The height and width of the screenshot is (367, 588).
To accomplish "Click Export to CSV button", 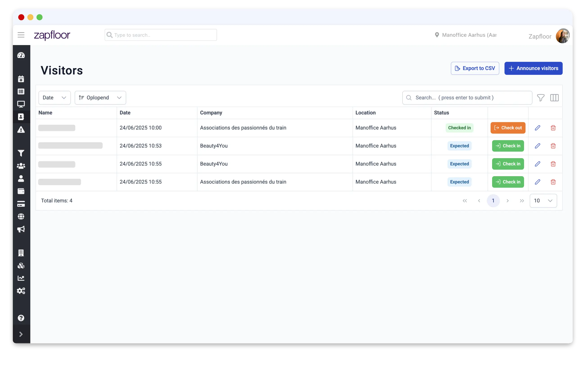I will [475, 68].
